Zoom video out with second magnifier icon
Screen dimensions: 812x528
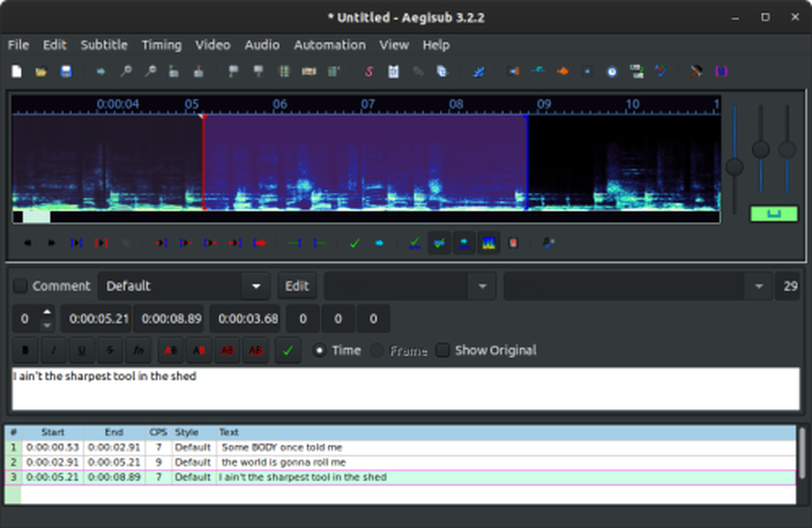coord(150,71)
